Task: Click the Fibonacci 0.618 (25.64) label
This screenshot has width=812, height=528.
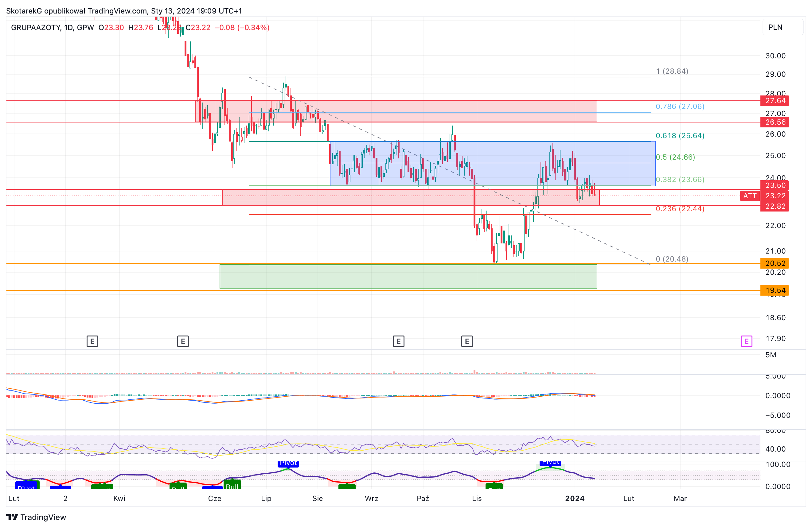Action: (x=680, y=135)
